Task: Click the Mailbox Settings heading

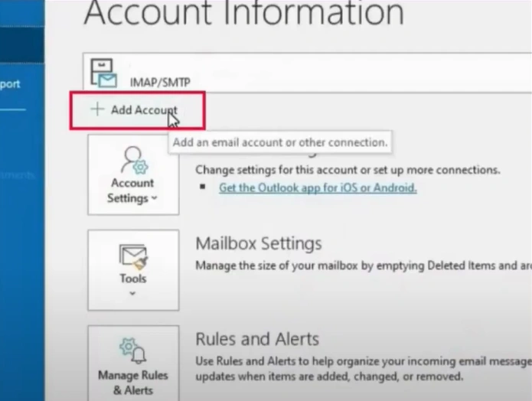Action: coord(259,244)
